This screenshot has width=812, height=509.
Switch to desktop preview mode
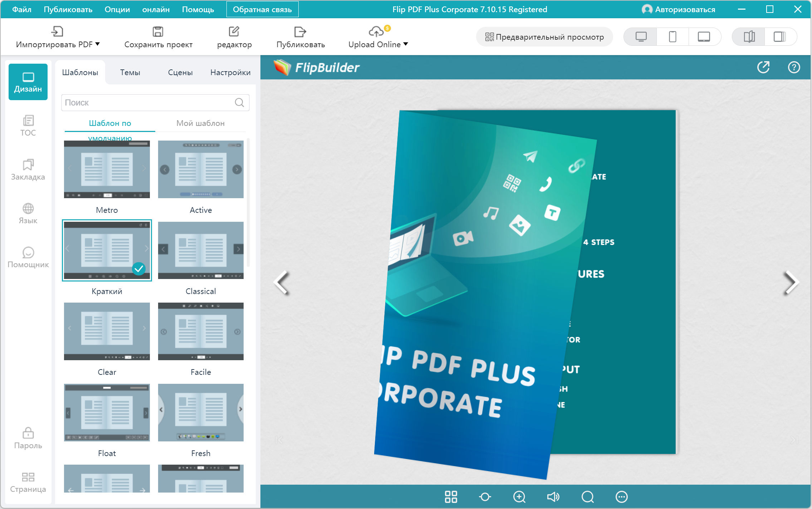[641, 37]
